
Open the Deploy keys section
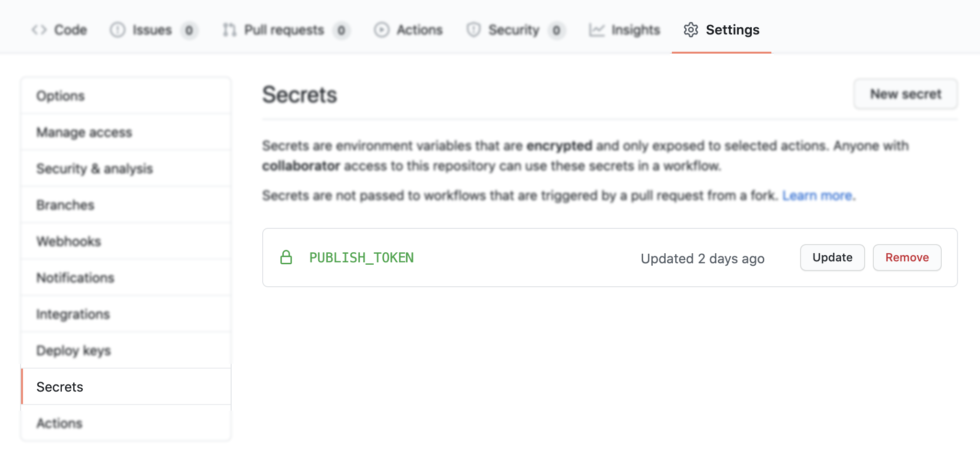(74, 350)
